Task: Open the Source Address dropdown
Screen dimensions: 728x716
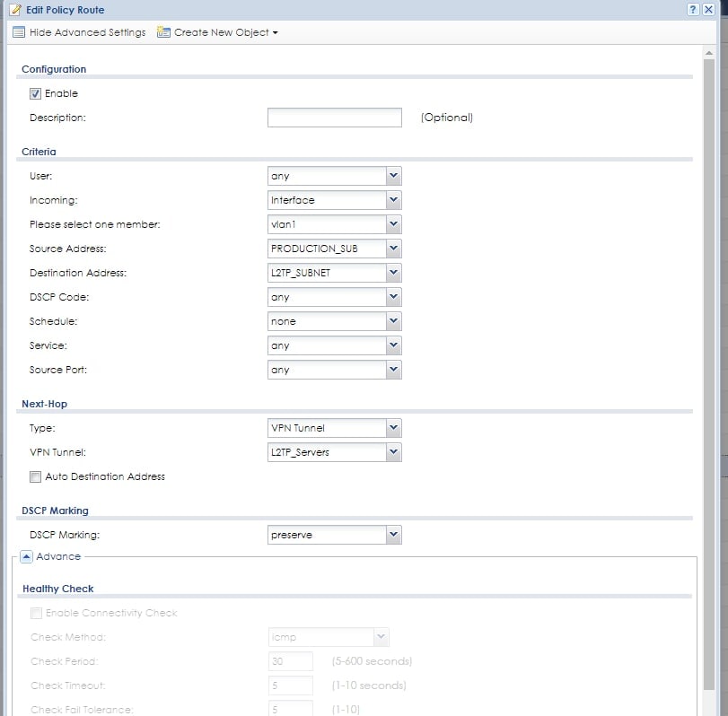Action: (x=393, y=249)
